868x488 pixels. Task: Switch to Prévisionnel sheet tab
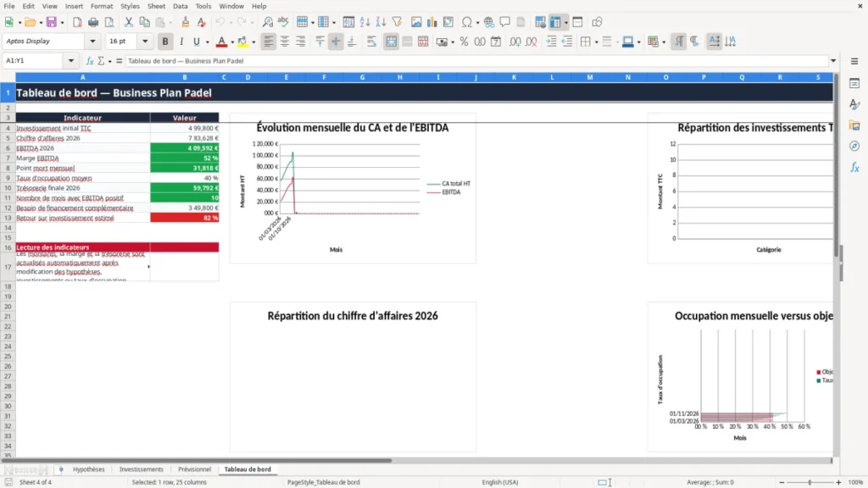point(194,469)
